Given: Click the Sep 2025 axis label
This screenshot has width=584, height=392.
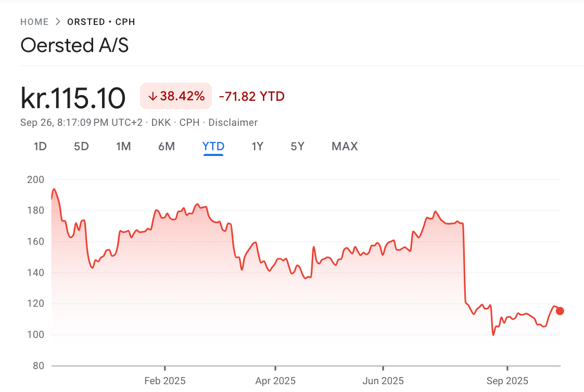Looking at the screenshot, I should 507,381.
